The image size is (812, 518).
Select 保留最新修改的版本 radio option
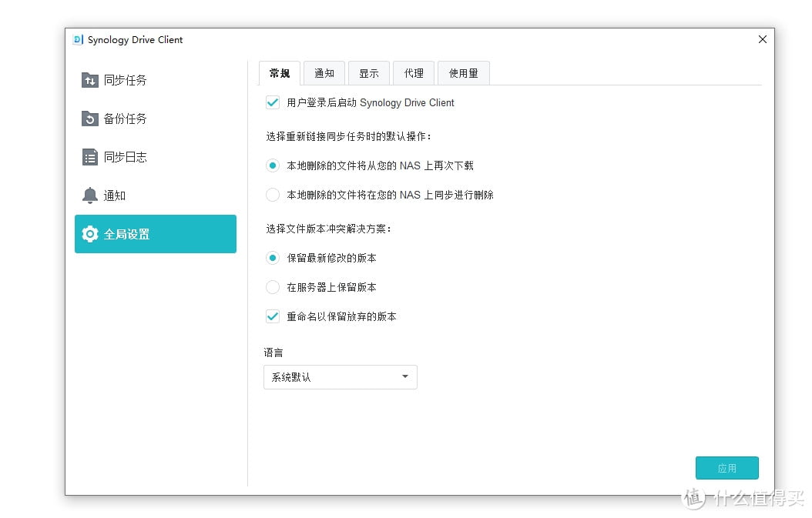(x=273, y=258)
